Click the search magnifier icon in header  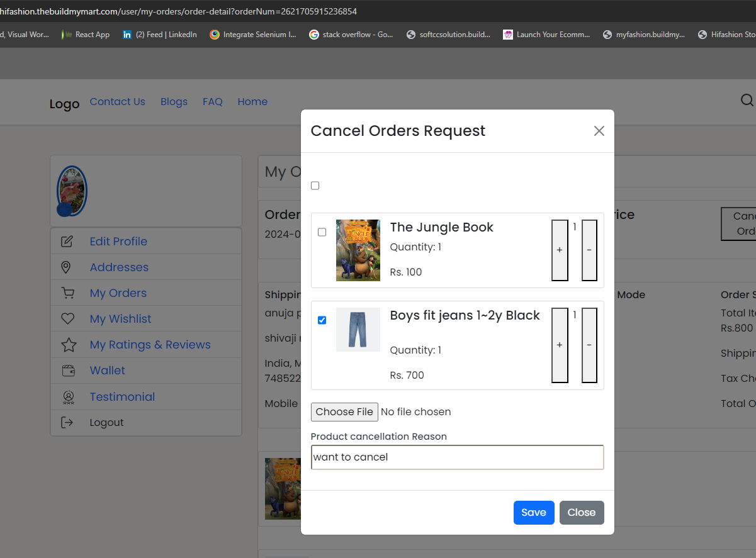(747, 101)
